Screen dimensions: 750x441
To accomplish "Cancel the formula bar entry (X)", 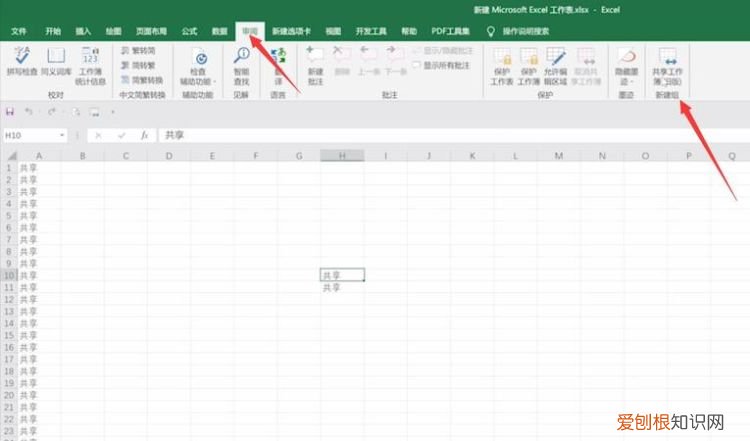I will tap(98, 136).
